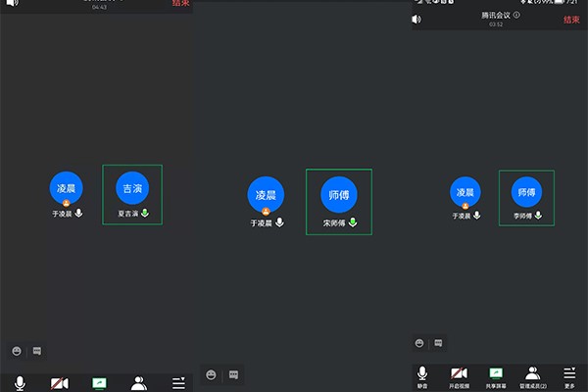Screen dimensions: 588x392
Task: Open emoji reactions in 宋师傅's meeting screen
Action: point(211,374)
